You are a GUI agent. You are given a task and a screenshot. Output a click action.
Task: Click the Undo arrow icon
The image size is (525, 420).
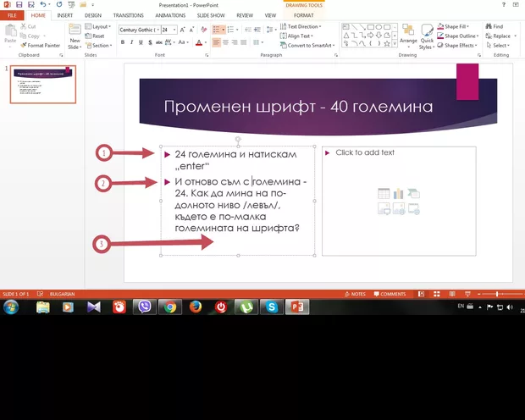(x=43, y=4)
